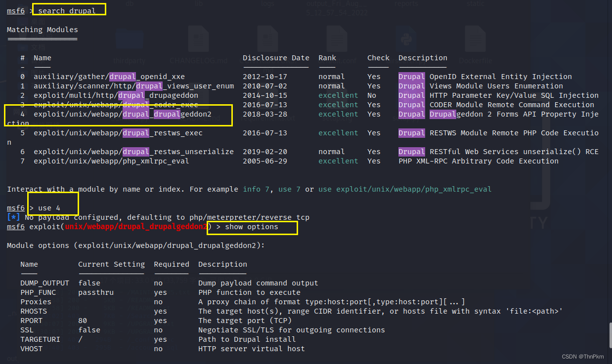Click the DUMP_OUTPUT option name

coord(44,283)
